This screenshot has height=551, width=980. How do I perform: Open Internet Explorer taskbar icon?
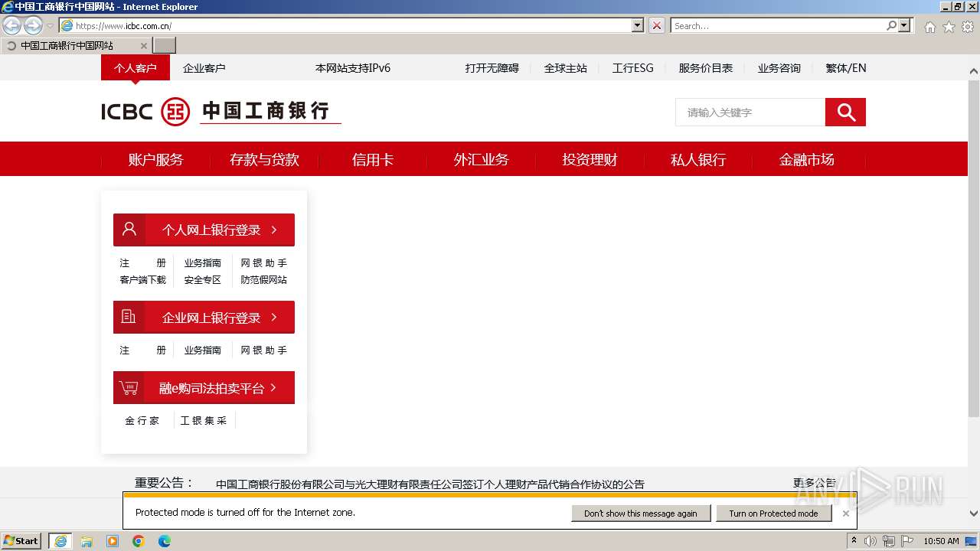60,541
